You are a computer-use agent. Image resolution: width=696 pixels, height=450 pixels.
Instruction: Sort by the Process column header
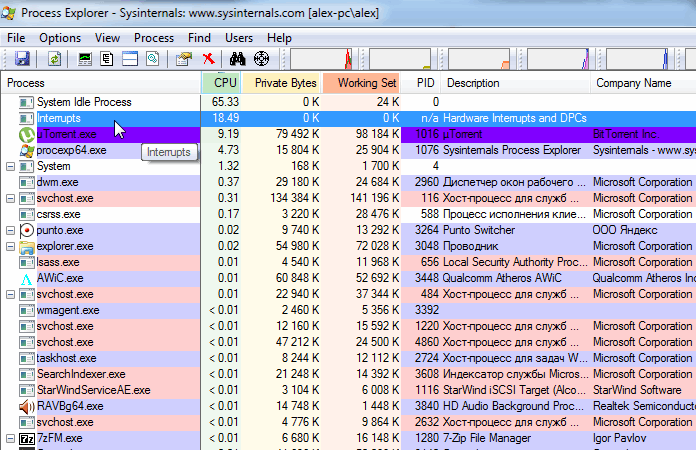point(101,83)
